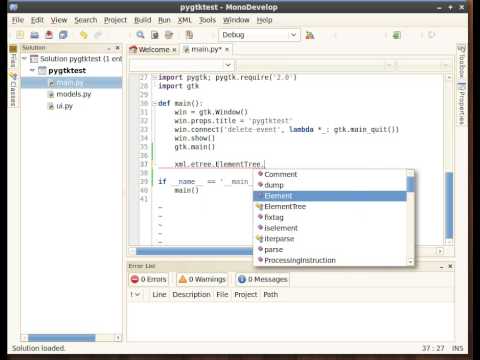Viewport: 480px width, 360px height.
Task: Minimize the Error List pad
Action: click(x=442, y=267)
